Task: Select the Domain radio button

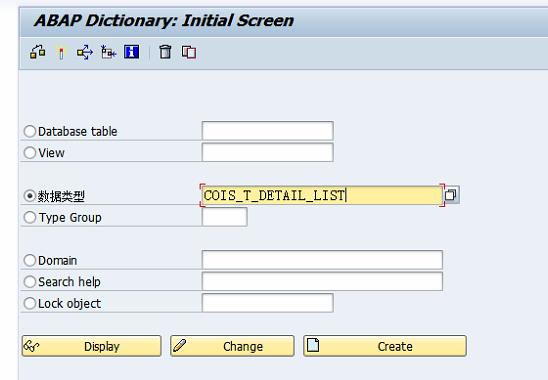Action: pos(30,260)
